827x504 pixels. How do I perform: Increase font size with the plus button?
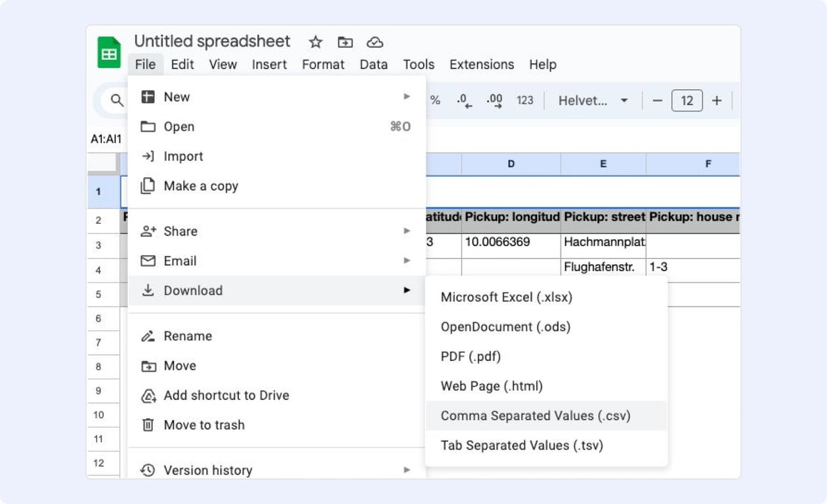[717, 100]
